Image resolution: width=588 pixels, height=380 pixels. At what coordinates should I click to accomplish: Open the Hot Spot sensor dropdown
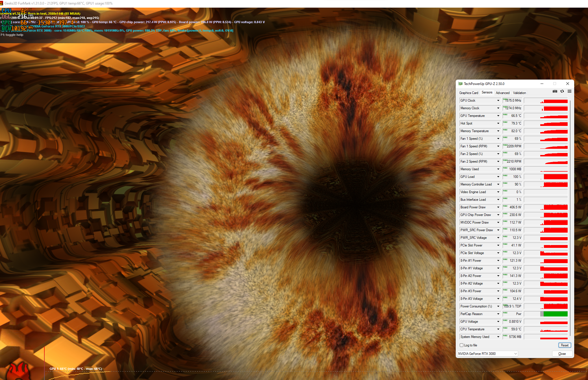click(x=498, y=124)
